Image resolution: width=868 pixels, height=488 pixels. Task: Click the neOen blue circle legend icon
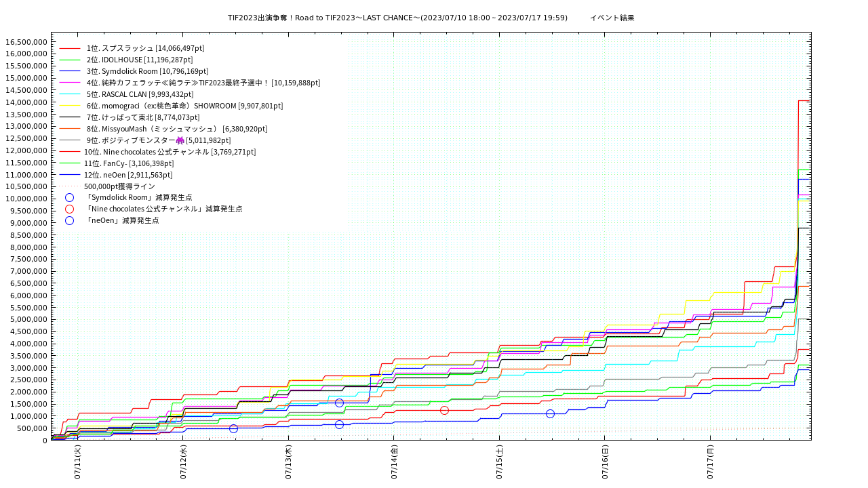[69, 220]
